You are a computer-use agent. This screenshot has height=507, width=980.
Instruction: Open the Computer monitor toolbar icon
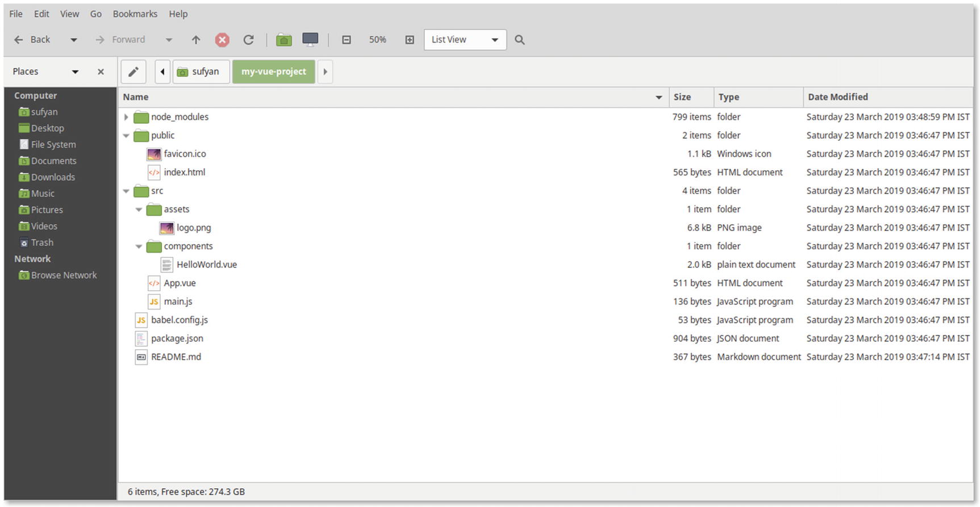click(x=310, y=39)
